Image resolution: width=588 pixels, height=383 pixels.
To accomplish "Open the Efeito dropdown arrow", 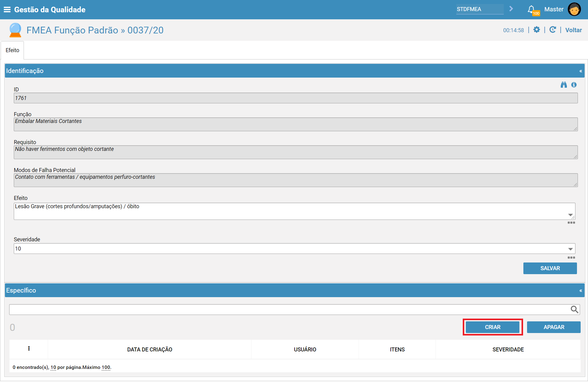I will coord(570,215).
